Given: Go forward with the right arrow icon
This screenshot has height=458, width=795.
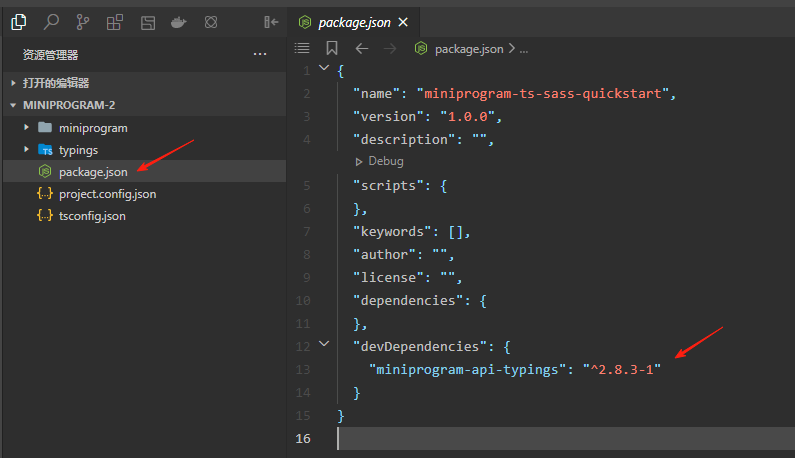Looking at the screenshot, I should [390, 49].
